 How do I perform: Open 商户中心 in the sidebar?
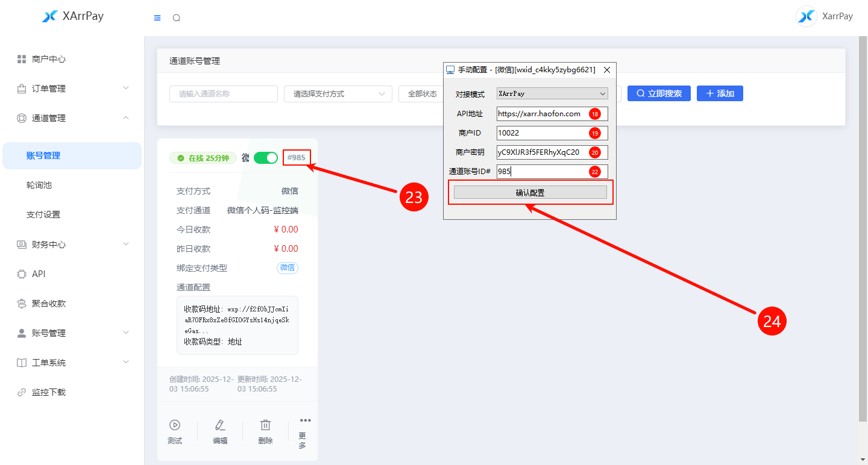[x=48, y=59]
